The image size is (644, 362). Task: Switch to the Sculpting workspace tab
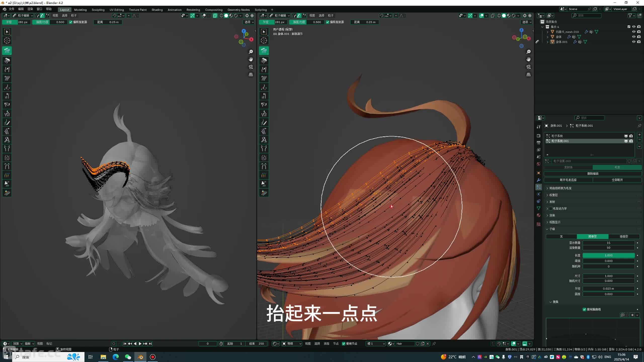[98, 10]
